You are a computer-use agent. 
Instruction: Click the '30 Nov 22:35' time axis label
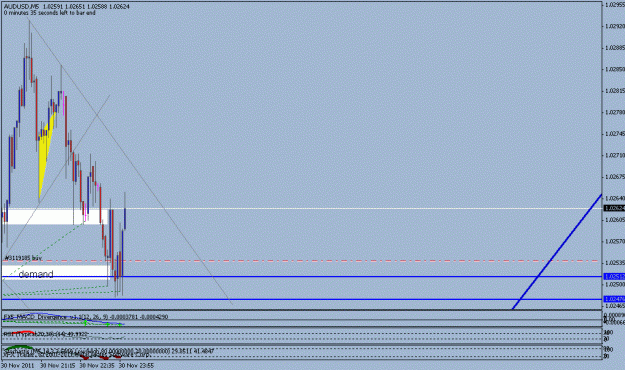[x=97, y=365]
